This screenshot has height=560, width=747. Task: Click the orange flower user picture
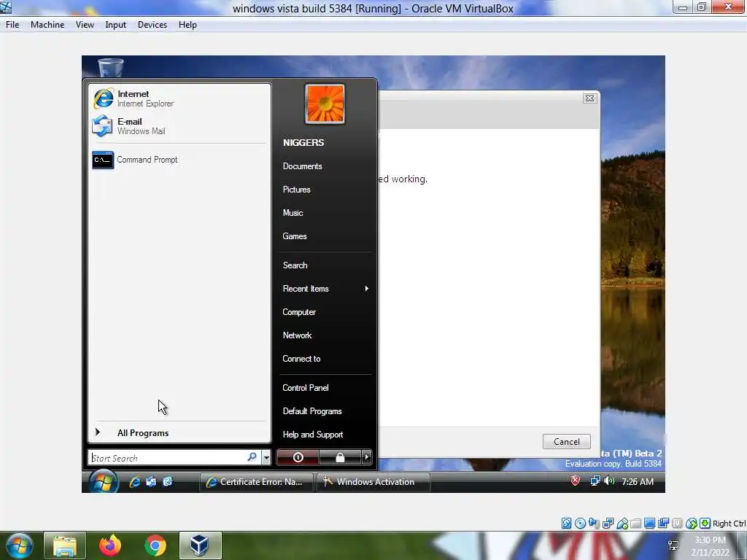click(x=325, y=104)
